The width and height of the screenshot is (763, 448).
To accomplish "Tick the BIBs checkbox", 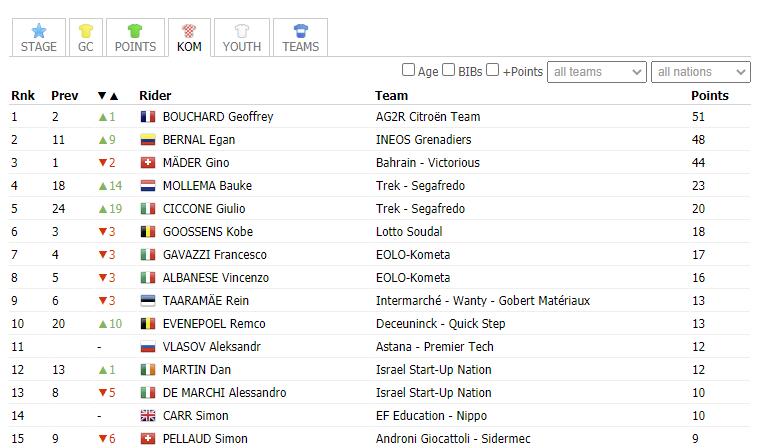I will (449, 70).
